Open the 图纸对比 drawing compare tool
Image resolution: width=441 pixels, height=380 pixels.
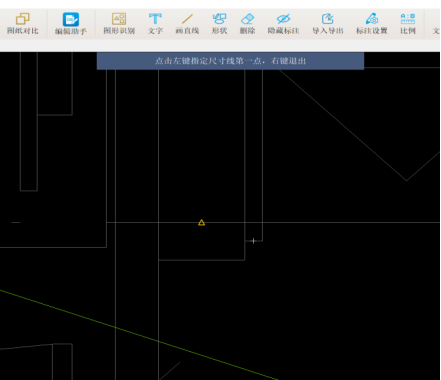[23, 24]
